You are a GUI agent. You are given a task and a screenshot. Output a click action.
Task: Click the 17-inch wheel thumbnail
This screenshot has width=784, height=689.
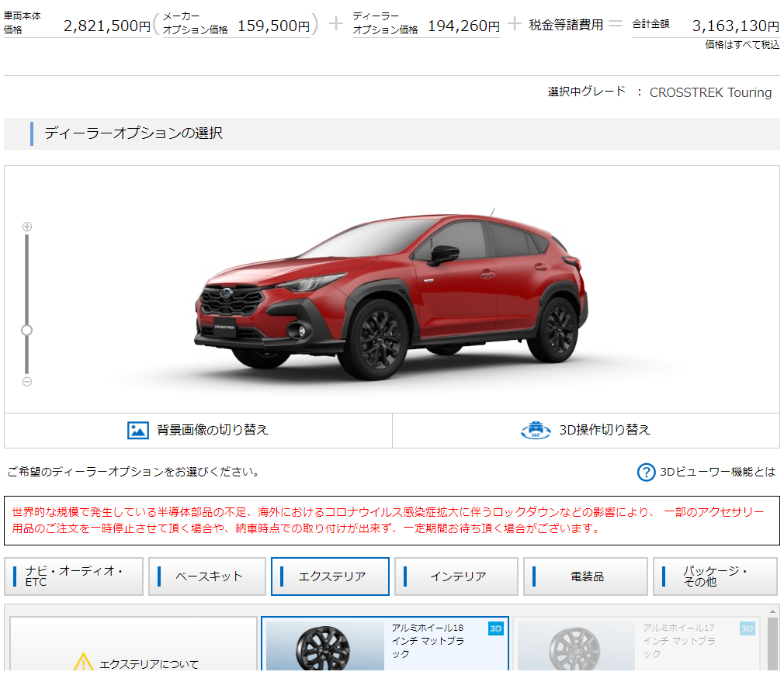(x=576, y=646)
